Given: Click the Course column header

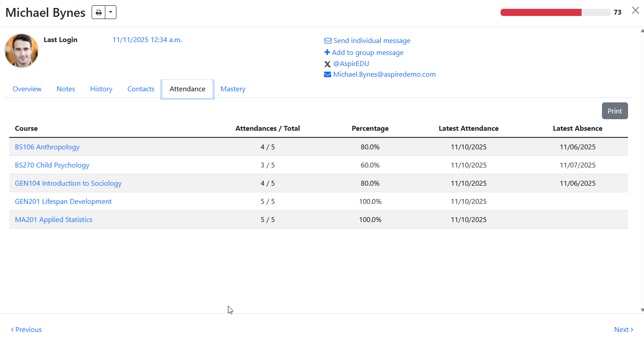Looking at the screenshot, I should pos(26,129).
